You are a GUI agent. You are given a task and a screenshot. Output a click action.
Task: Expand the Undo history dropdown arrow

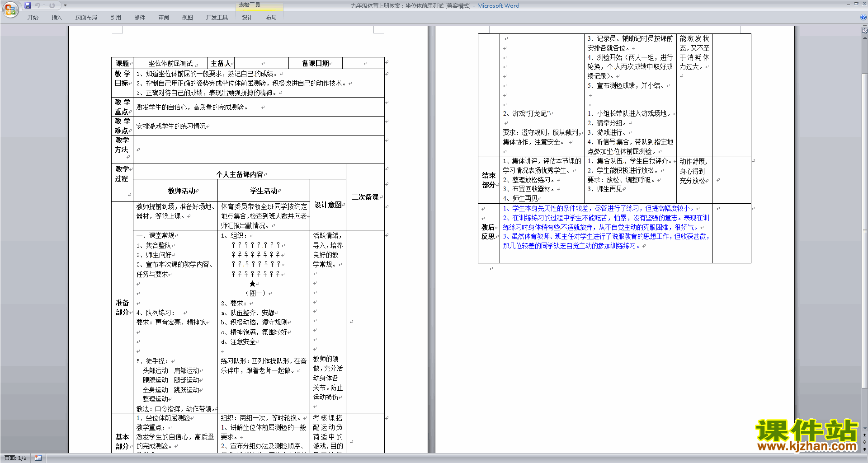[x=44, y=5]
